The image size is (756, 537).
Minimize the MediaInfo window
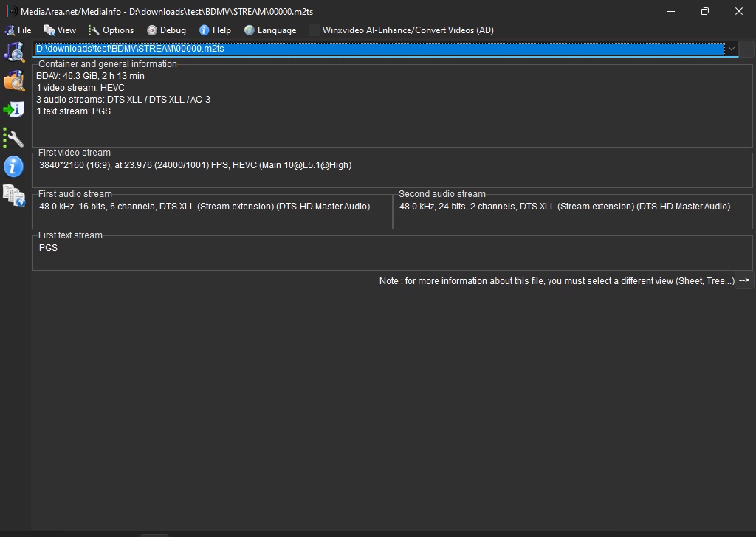(x=670, y=11)
